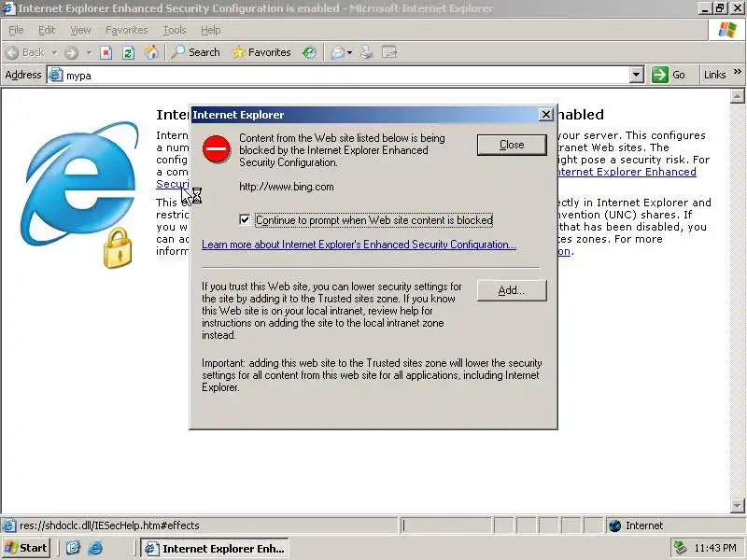Click the taskbar clock 11:43 PM
747x560 pixels.
[x=715, y=548]
